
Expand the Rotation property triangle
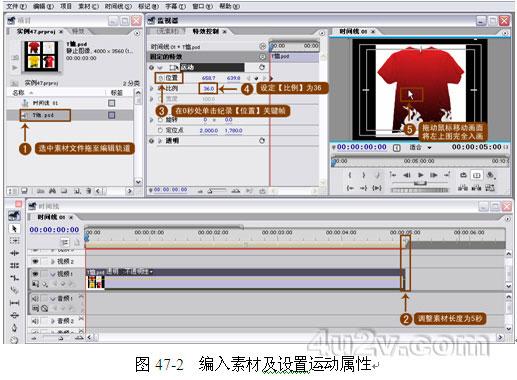coord(152,119)
